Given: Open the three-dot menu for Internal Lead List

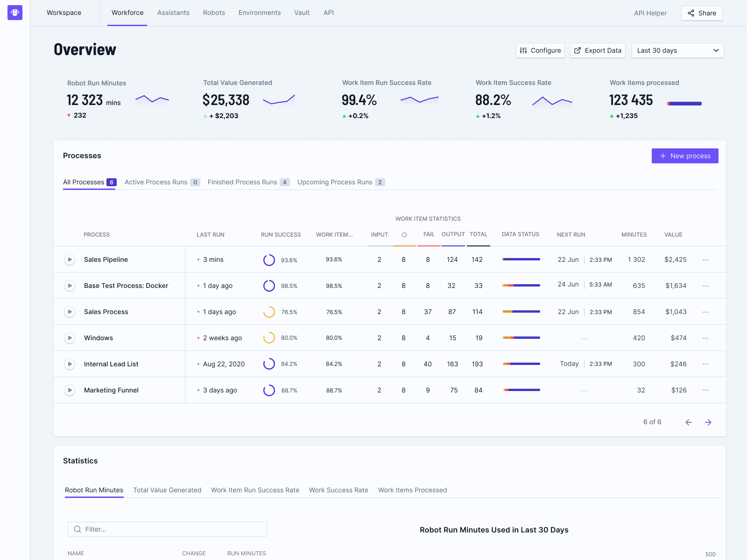Looking at the screenshot, I should [x=705, y=364].
